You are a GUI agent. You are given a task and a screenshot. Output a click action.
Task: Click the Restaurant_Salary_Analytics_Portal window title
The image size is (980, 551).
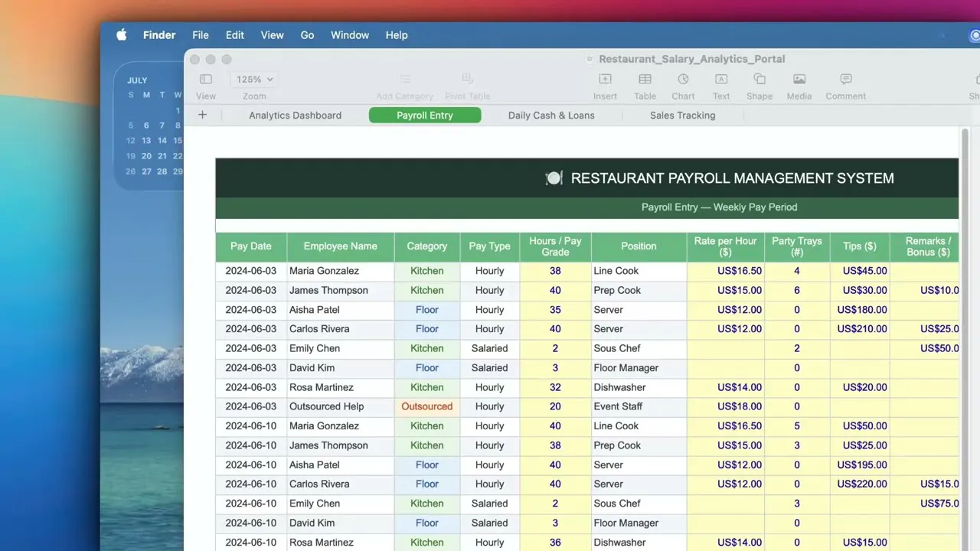coord(691,59)
